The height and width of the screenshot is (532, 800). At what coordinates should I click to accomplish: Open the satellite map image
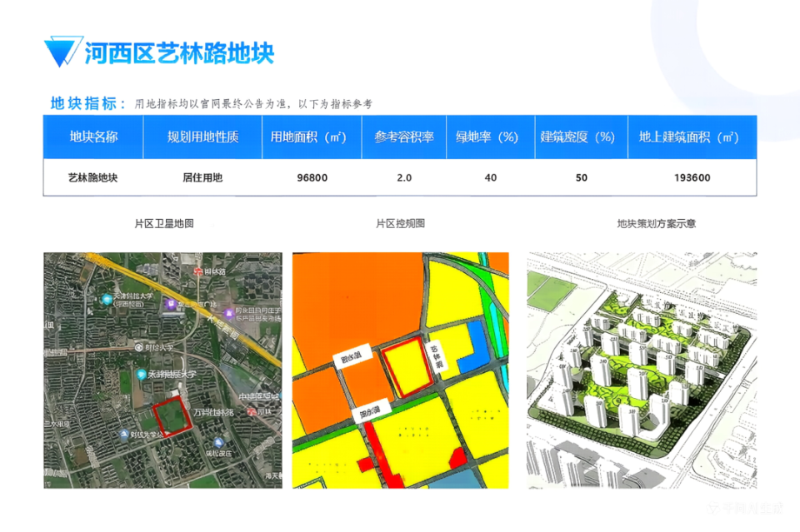[x=162, y=370]
